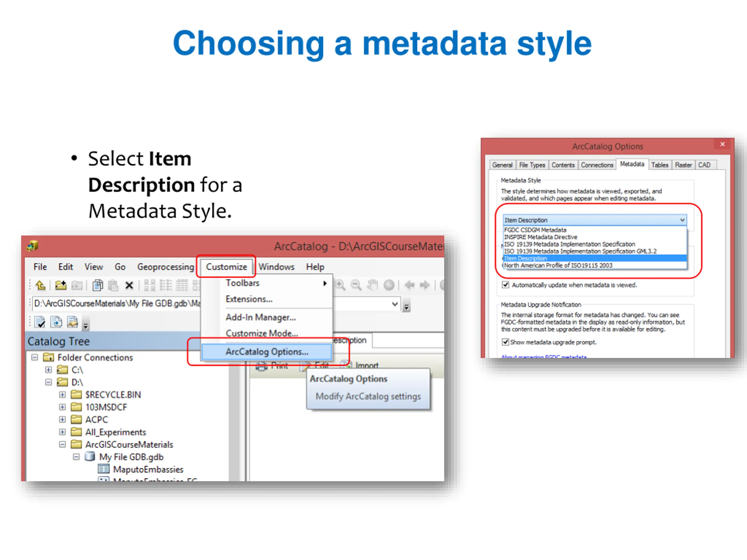Image resolution: width=747 pixels, height=560 pixels.
Task: Click the Back arrow icon
Action: click(410, 285)
